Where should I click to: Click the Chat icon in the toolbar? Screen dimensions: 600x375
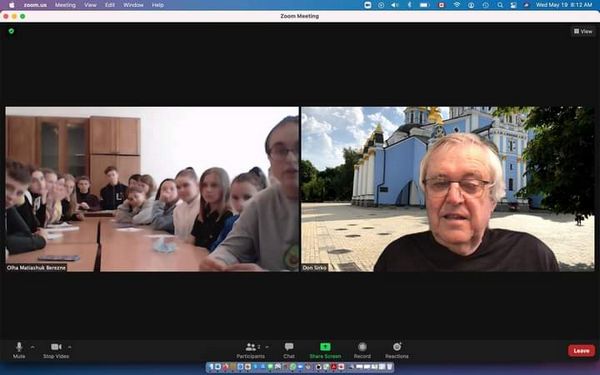(x=289, y=347)
